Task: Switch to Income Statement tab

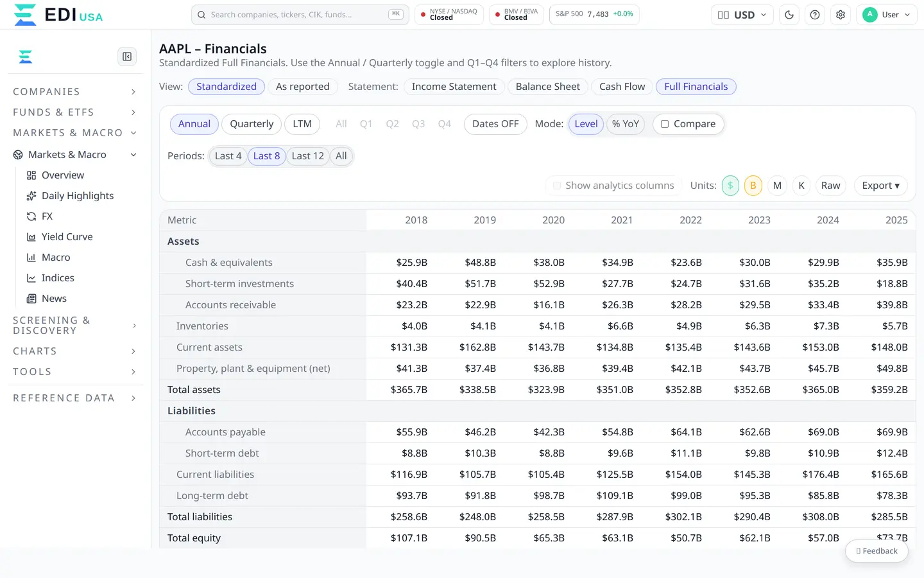Action: (454, 87)
